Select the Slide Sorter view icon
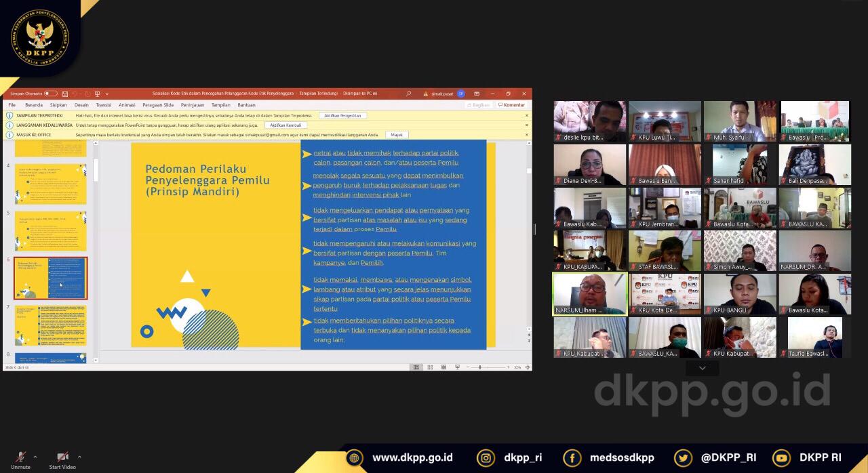This screenshot has height=473, width=868. tap(431, 367)
